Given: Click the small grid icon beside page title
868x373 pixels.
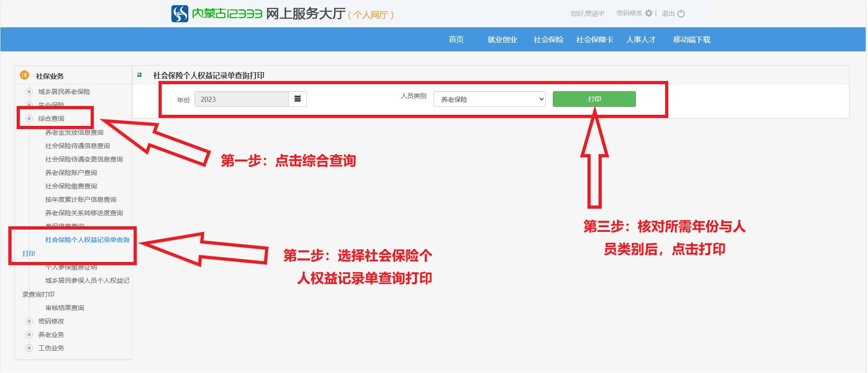Looking at the screenshot, I should (x=140, y=75).
